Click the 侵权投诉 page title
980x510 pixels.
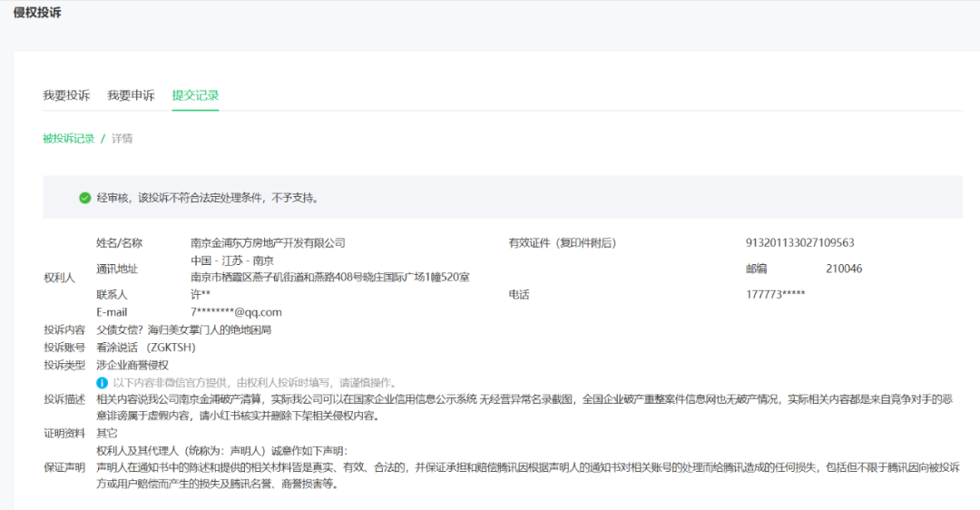click(37, 13)
